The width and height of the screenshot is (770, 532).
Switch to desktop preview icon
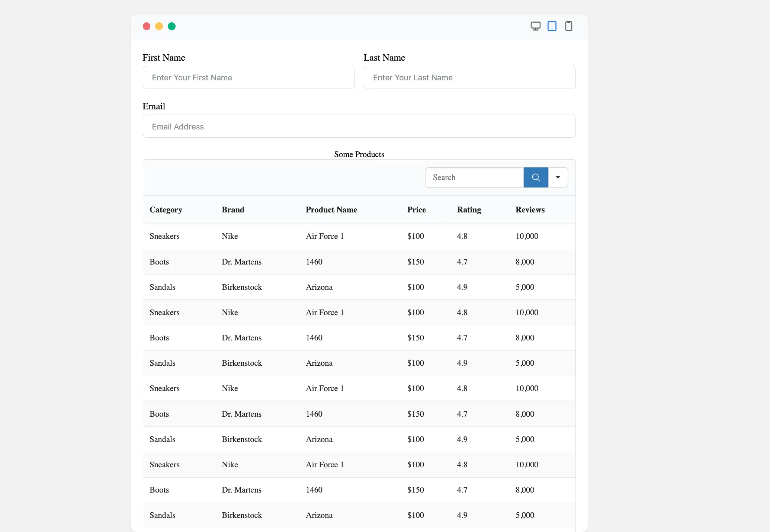535,26
